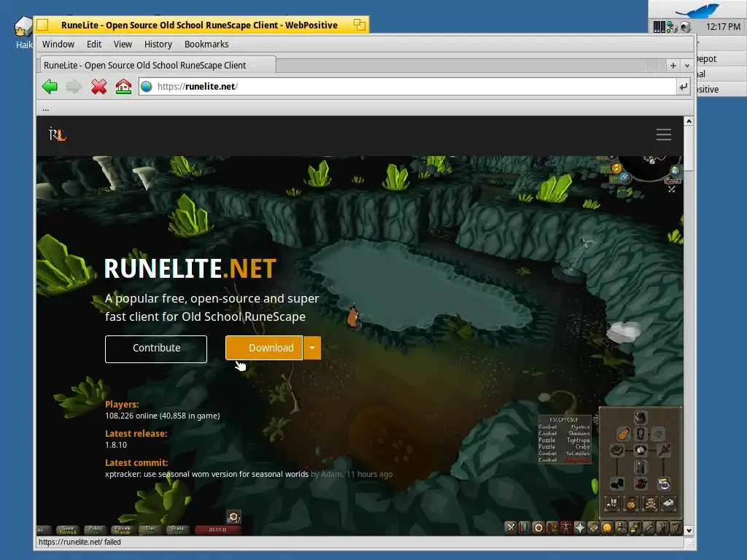The width and height of the screenshot is (747, 560).
Task: Click the grayed forward arrow button
Action: tap(74, 87)
